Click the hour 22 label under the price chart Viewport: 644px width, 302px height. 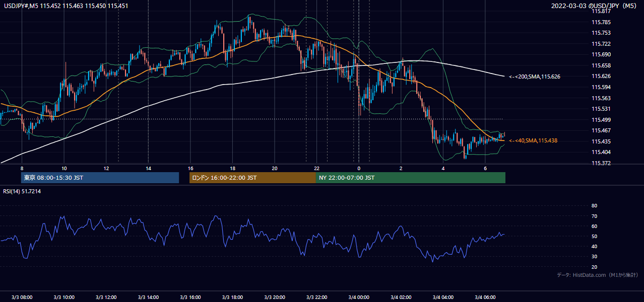(316, 168)
